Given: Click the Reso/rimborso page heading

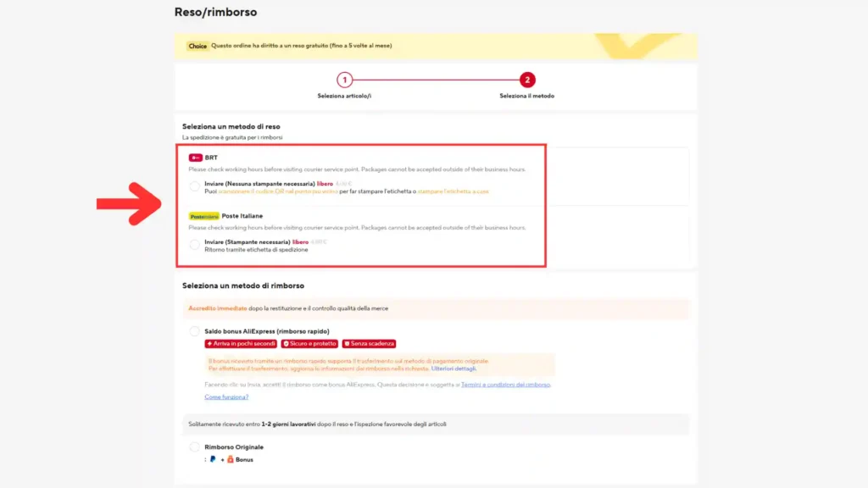Looking at the screenshot, I should tap(215, 12).
